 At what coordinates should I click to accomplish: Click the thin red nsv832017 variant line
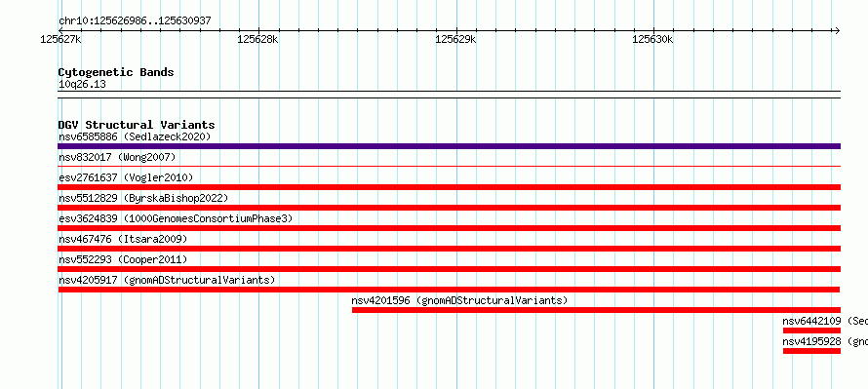(x=449, y=166)
